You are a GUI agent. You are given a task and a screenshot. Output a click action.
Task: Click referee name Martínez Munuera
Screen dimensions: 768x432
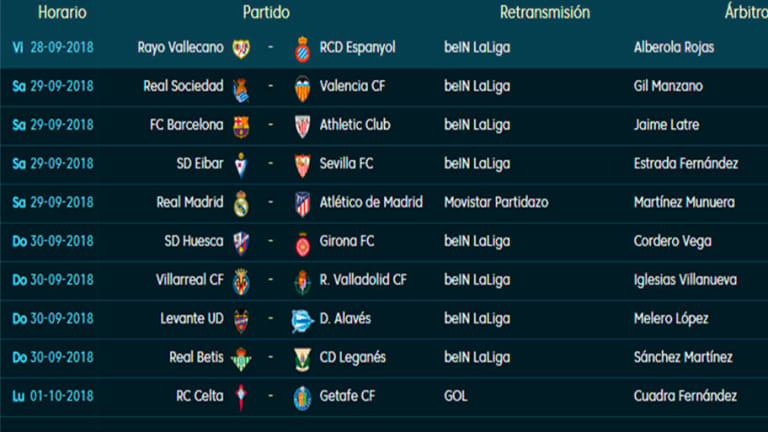pyautogui.click(x=684, y=203)
